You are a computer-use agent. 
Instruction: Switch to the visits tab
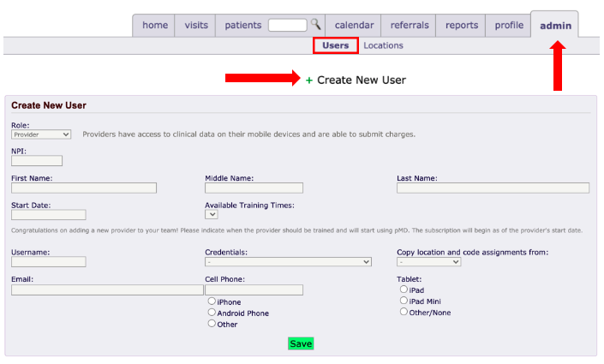coord(196,26)
